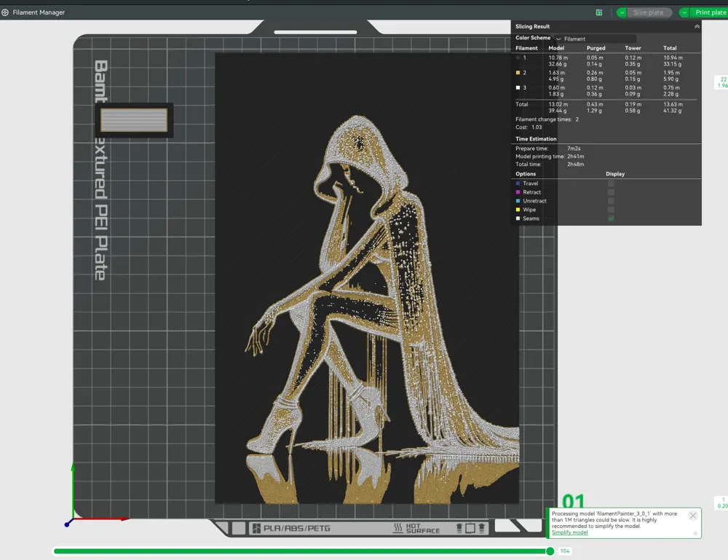Close the processing model notification

pyautogui.click(x=693, y=516)
